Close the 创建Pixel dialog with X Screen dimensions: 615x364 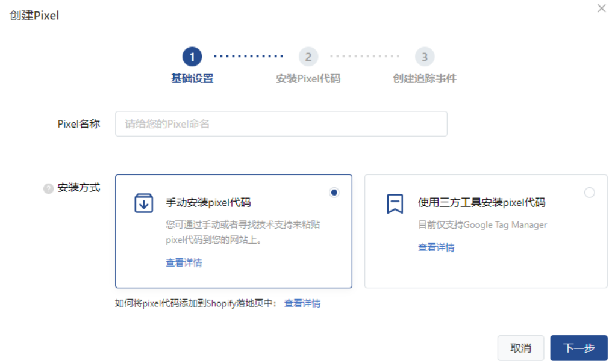[601, 8]
